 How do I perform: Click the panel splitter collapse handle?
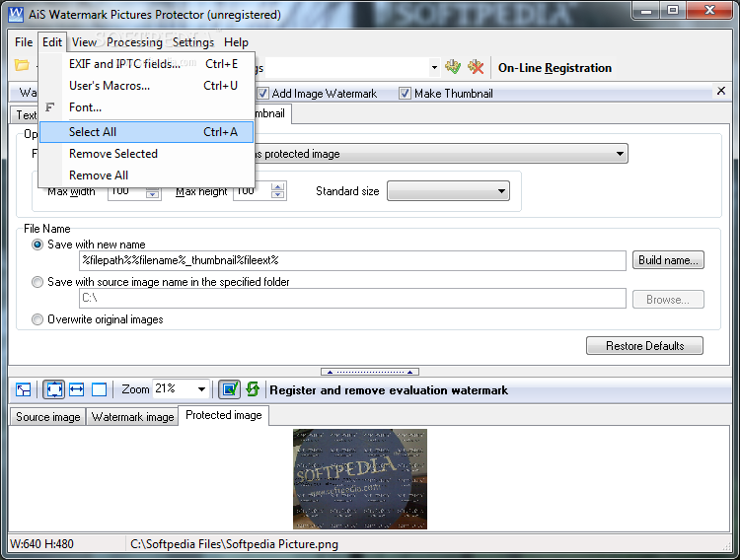(370, 372)
